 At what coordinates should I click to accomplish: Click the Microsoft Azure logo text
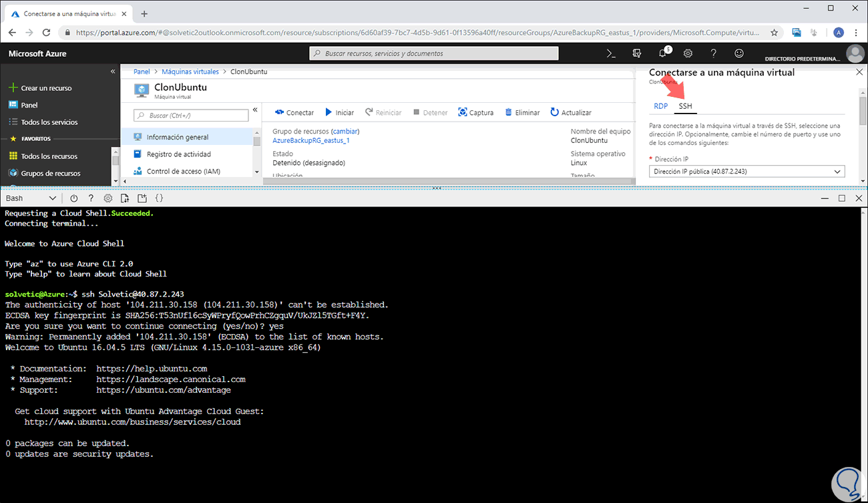pos(37,53)
